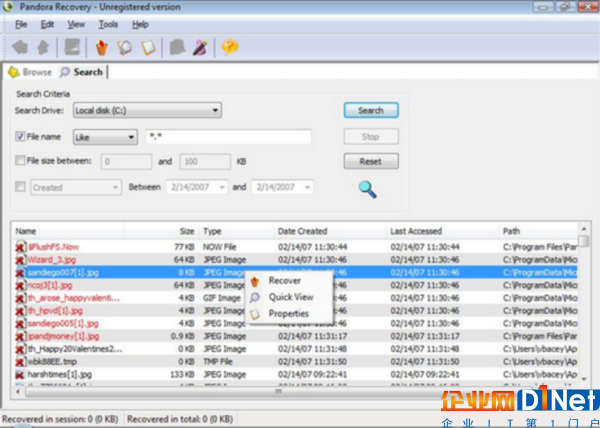Viewport: 600px width, 428px height.
Task: Click the sandiego007[1].jpg highlighted row
Action: coord(295,272)
